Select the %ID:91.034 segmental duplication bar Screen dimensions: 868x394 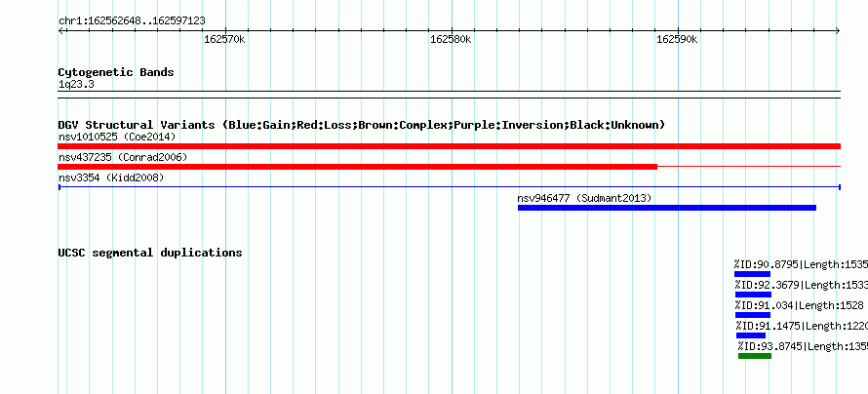pyautogui.click(x=753, y=315)
